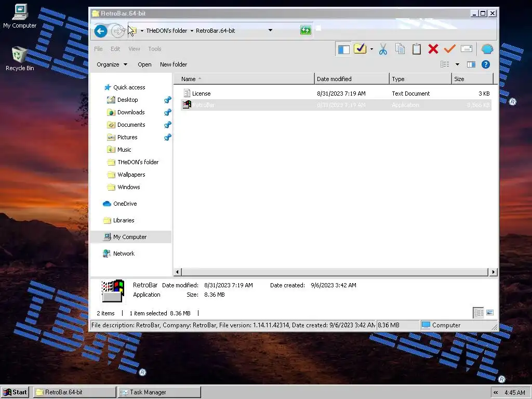Toggle the navigation pane toolbar icon
The height and width of the screenshot is (399, 532).
pyautogui.click(x=343, y=49)
